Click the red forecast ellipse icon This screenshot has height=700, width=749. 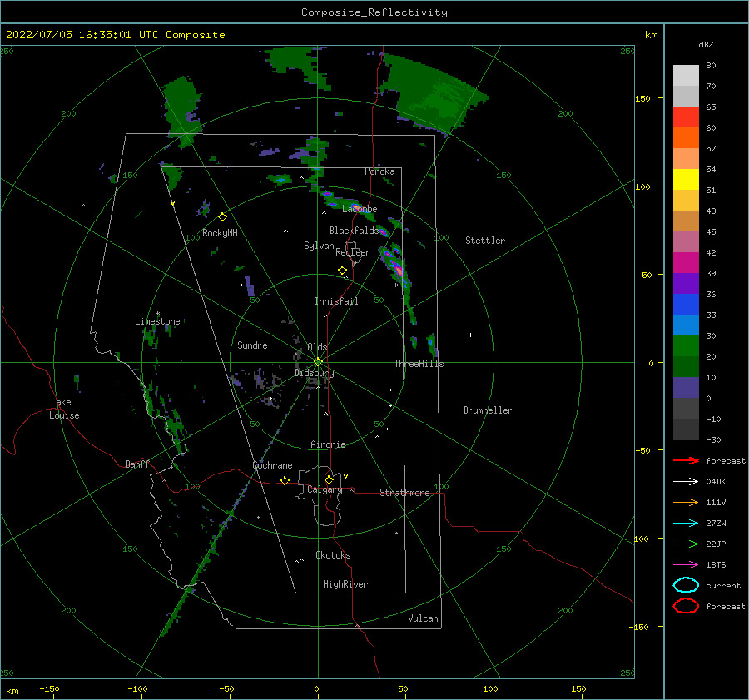click(x=686, y=606)
